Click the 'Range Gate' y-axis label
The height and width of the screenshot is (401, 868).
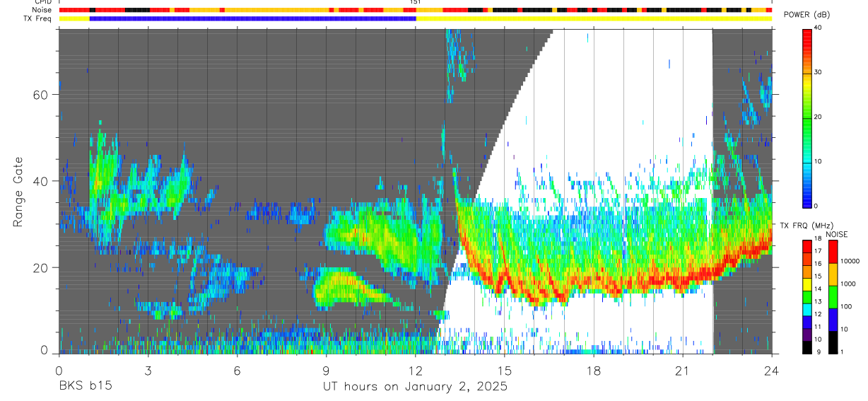[18, 192]
